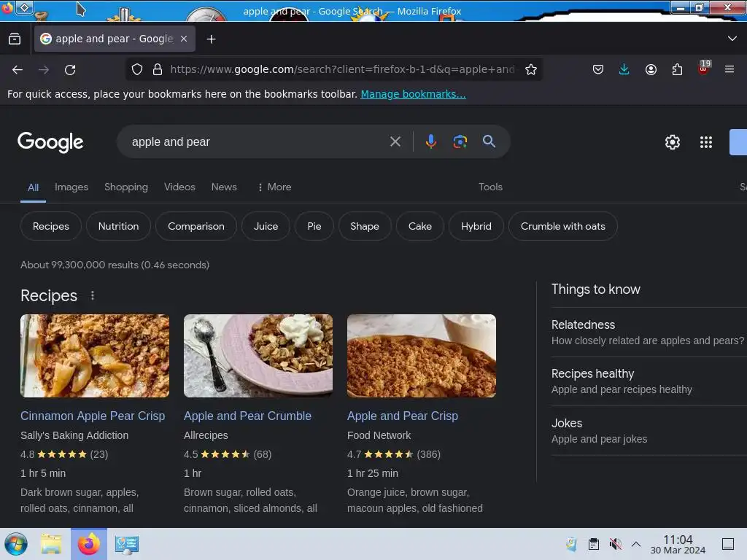Select the Hybrid chip

(x=476, y=226)
